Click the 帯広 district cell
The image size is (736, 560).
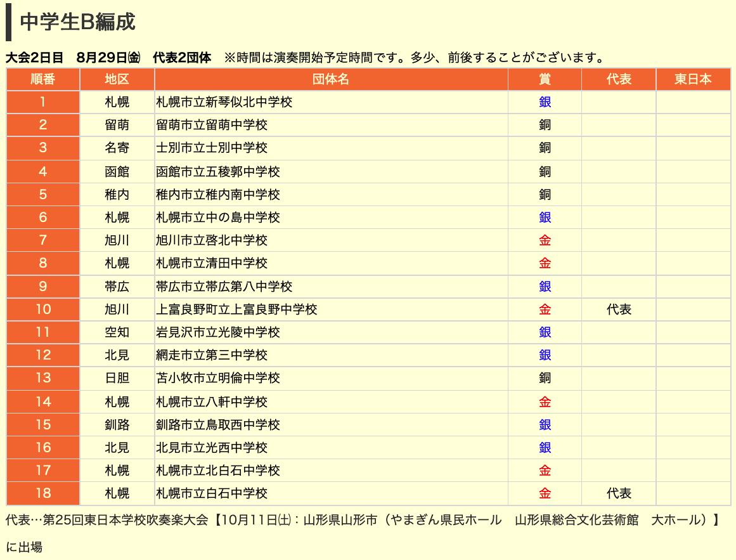tap(117, 286)
